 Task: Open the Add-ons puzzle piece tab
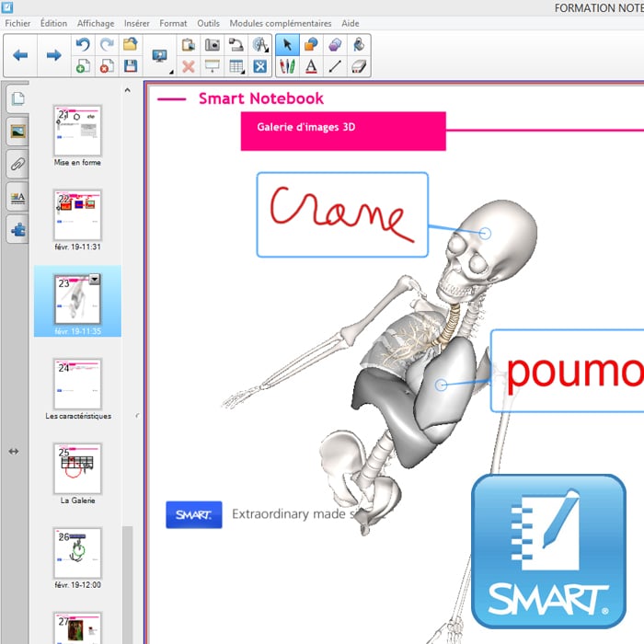(17, 229)
